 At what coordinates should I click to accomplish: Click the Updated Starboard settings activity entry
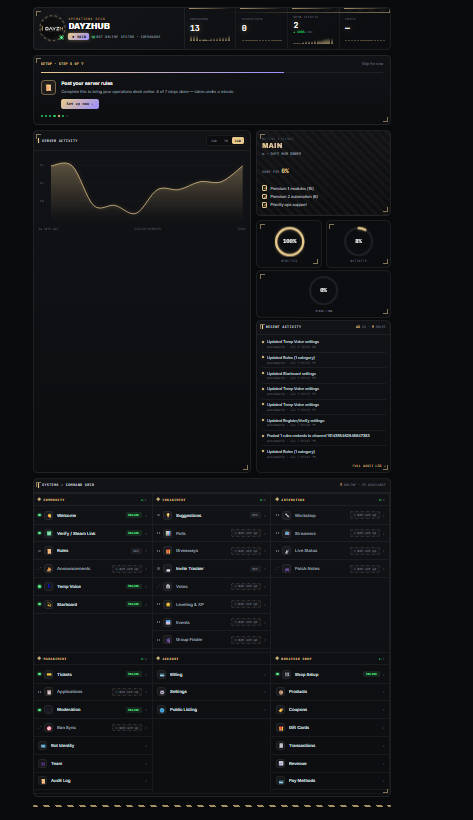tap(324, 375)
